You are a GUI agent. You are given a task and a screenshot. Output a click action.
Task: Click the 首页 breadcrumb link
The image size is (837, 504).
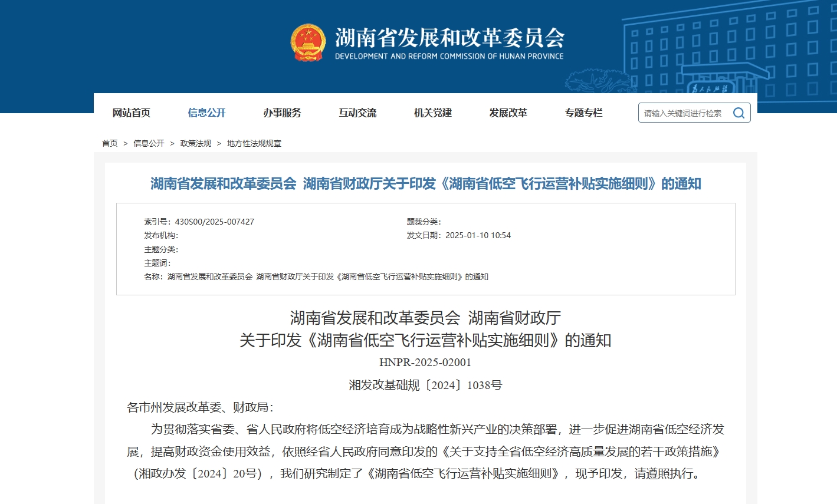(110, 143)
